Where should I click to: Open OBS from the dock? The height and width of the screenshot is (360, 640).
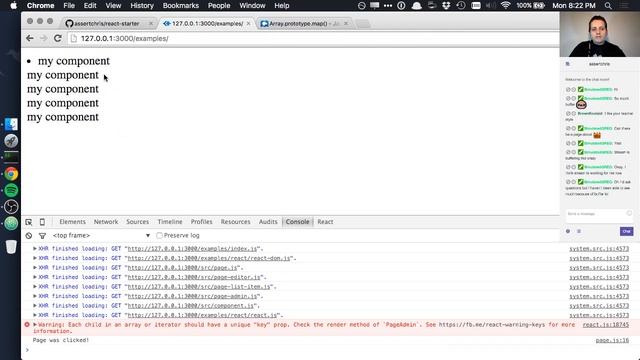click(x=11, y=207)
